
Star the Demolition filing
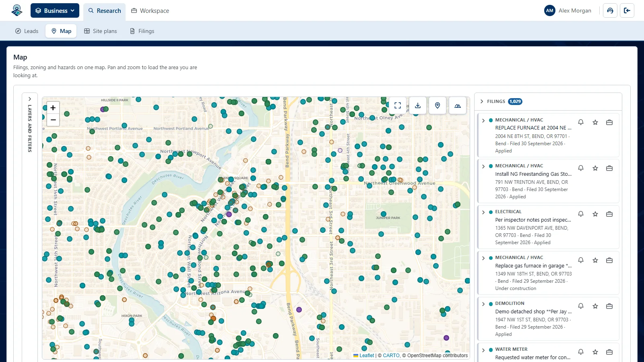click(x=595, y=306)
